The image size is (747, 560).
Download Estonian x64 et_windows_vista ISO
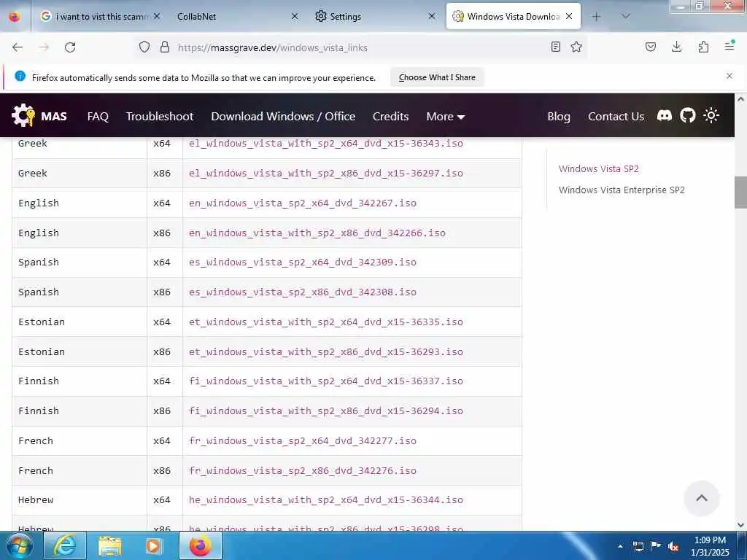coord(326,322)
